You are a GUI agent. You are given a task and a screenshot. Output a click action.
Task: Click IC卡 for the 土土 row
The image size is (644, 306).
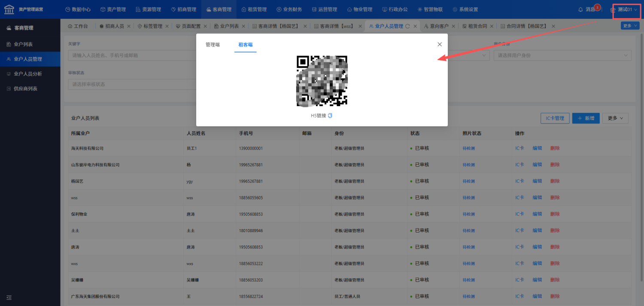tap(519, 231)
